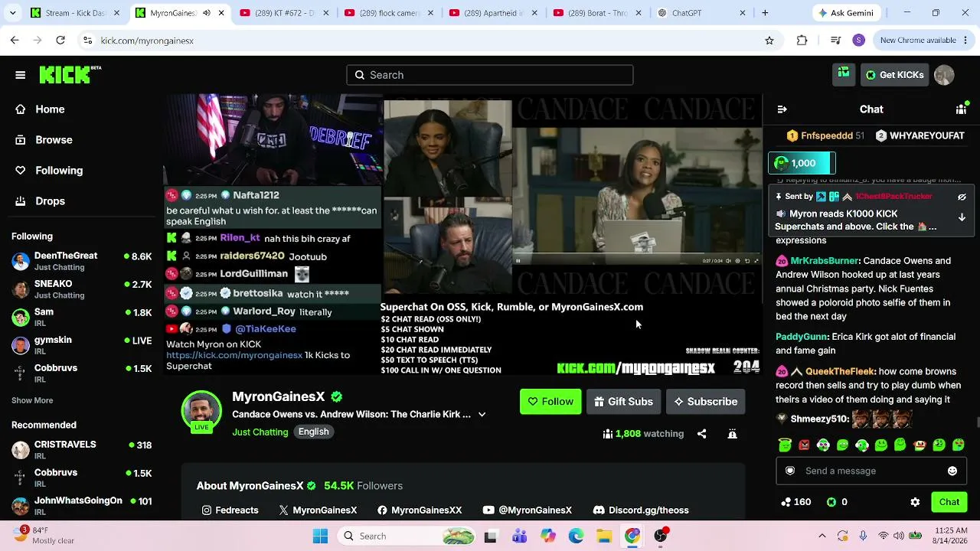Open the green drops chest icon
Viewport: 980px width, 551px height.
click(844, 74)
